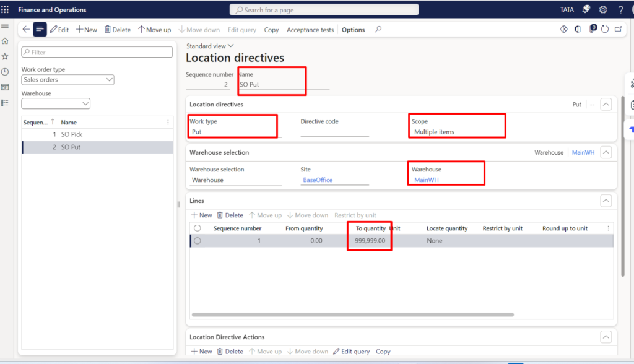The width and height of the screenshot is (634, 364).
Task: Open the Options tab
Action: pos(353,30)
